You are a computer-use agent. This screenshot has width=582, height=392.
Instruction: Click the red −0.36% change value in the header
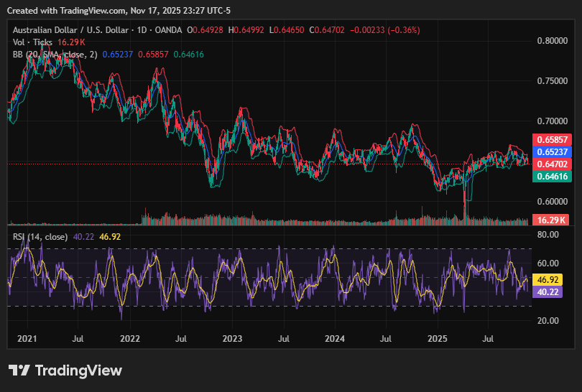click(x=405, y=30)
